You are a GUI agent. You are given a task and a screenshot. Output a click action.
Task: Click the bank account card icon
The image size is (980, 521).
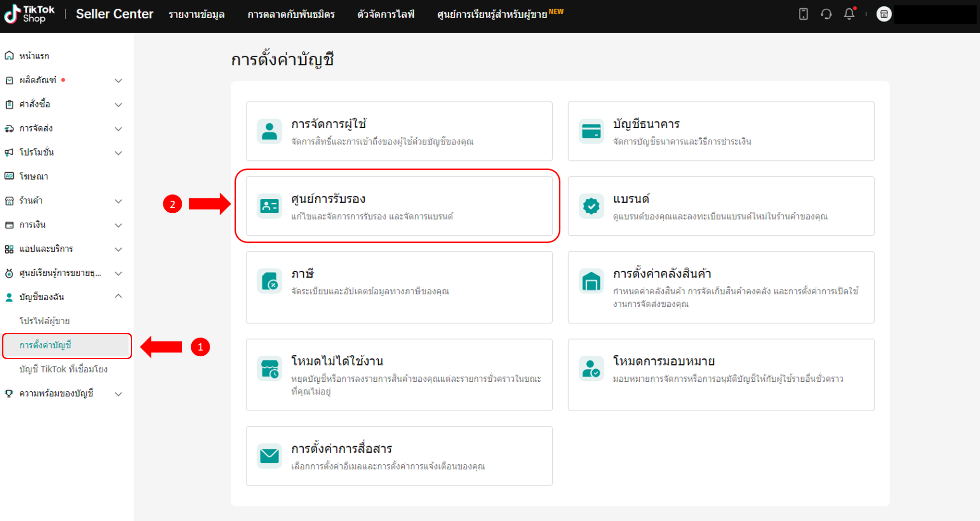(x=591, y=131)
